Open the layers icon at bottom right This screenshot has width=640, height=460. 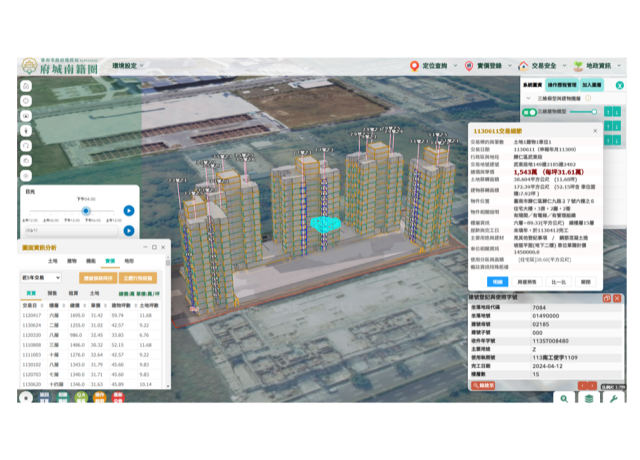coord(590,398)
